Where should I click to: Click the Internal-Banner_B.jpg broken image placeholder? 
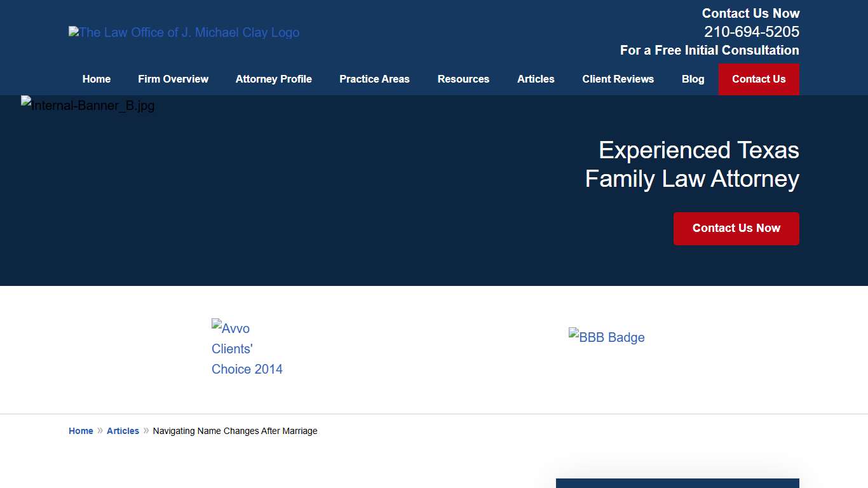point(88,105)
